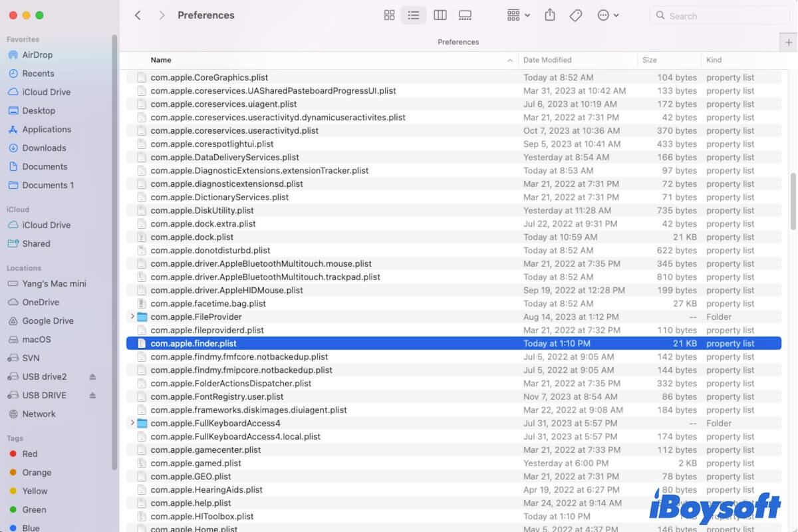This screenshot has width=798, height=532.
Task: Expand the com.apple.FileProvider folder
Action: [x=132, y=317]
